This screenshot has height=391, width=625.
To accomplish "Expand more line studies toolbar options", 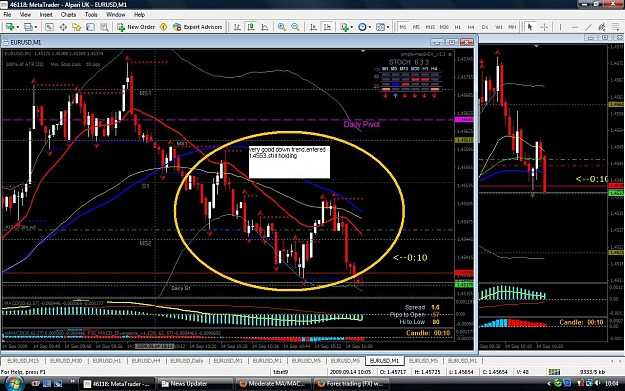I will point(616,27).
